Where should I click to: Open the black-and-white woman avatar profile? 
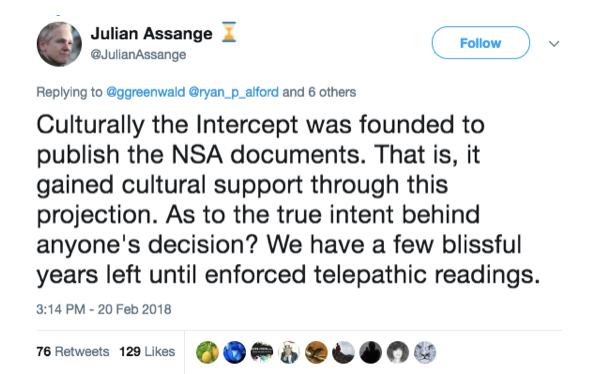pyautogui.click(x=398, y=352)
